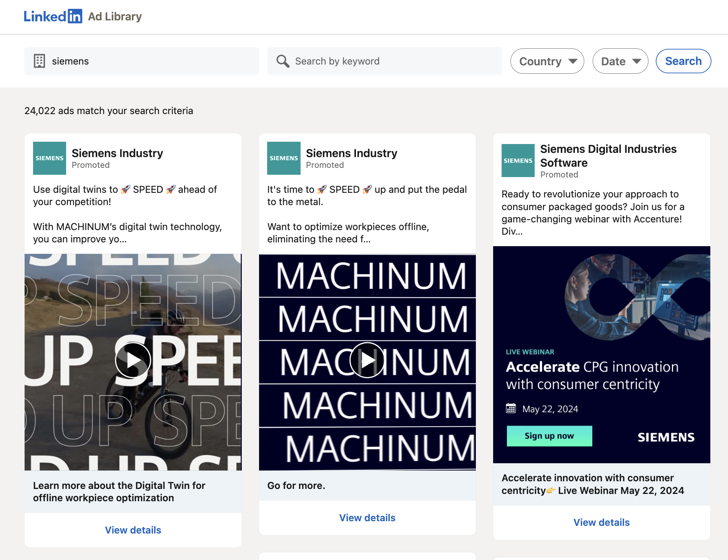
Task: Click the Ad Library heading
Action: [x=115, y=17]
